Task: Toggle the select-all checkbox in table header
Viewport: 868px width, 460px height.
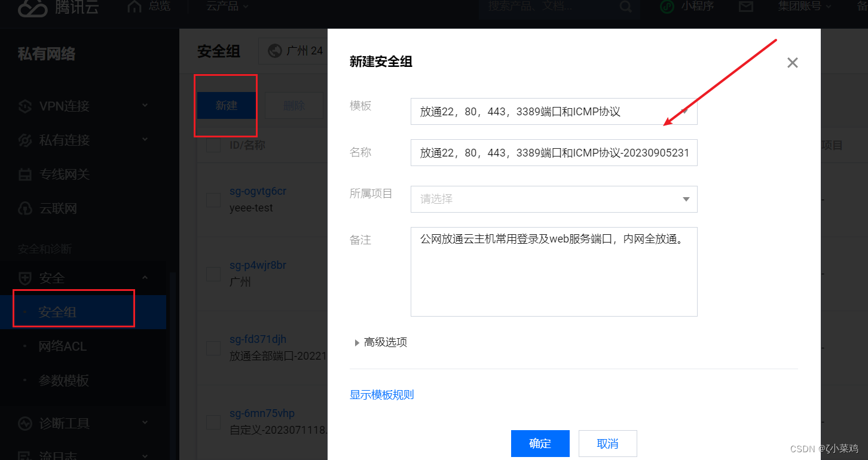Action: click(x=213, y=145)
